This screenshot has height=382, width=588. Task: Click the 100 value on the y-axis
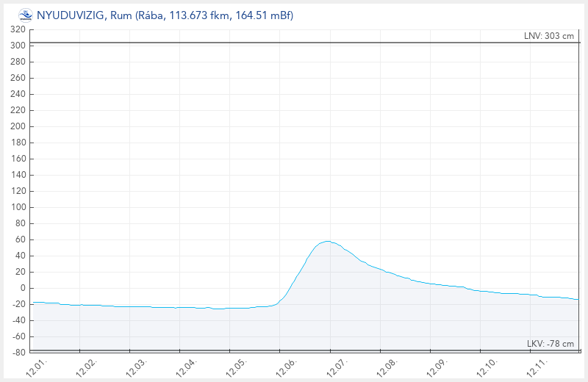tap(18, 207)
